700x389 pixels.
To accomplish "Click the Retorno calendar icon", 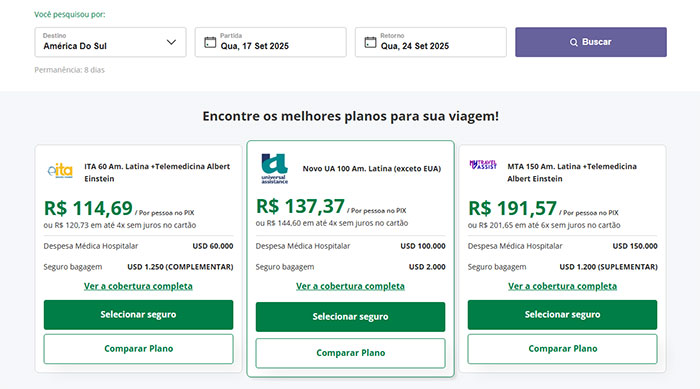I will [370, 42].
